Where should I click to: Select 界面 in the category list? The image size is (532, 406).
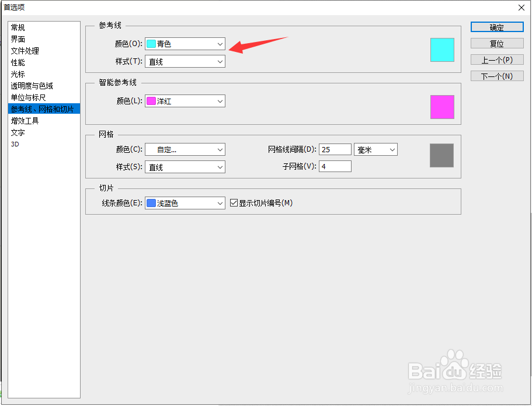(x=18, y=39)
